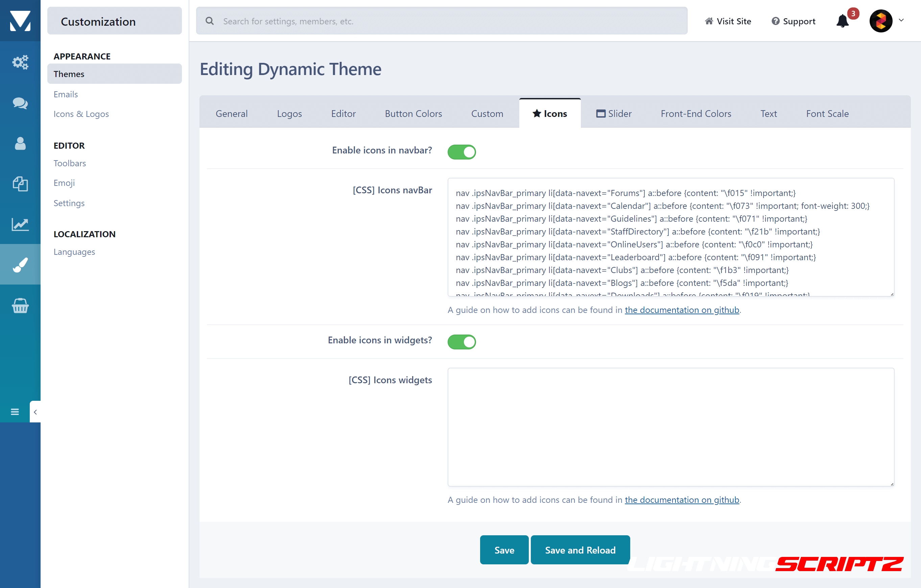
Task: Click the notifications bell icon
Action: [842, 21]
